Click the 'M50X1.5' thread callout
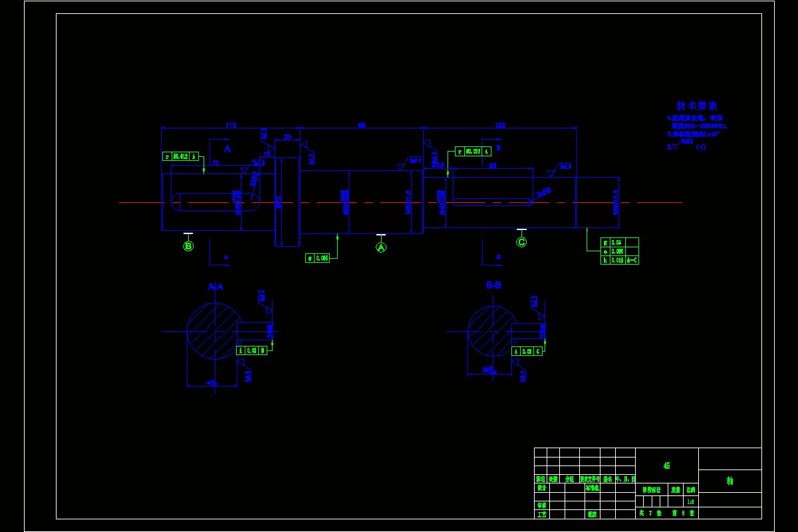This screenshot has height=532, width=798. tap(408, 202)
